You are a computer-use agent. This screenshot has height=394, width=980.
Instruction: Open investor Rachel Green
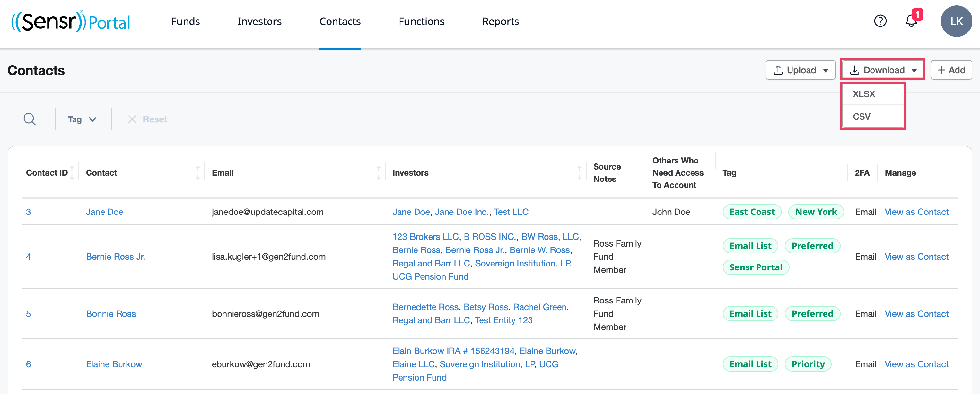click(x=540, y=307)
